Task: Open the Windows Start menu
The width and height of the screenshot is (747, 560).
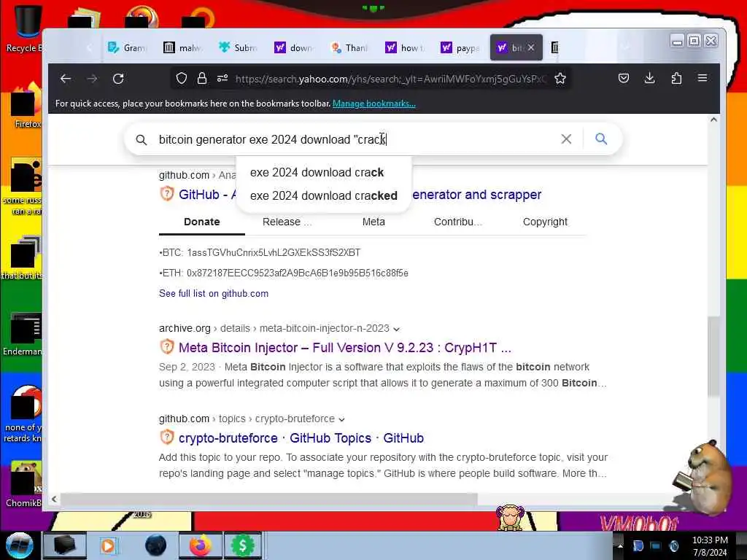Action: coord(20,545)
